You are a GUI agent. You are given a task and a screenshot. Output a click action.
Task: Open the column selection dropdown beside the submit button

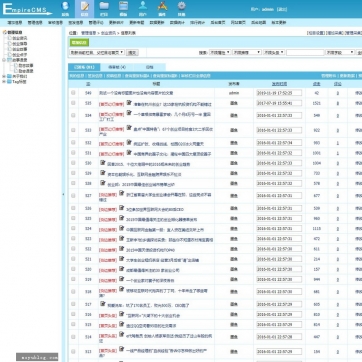click(x=97, y=52)
